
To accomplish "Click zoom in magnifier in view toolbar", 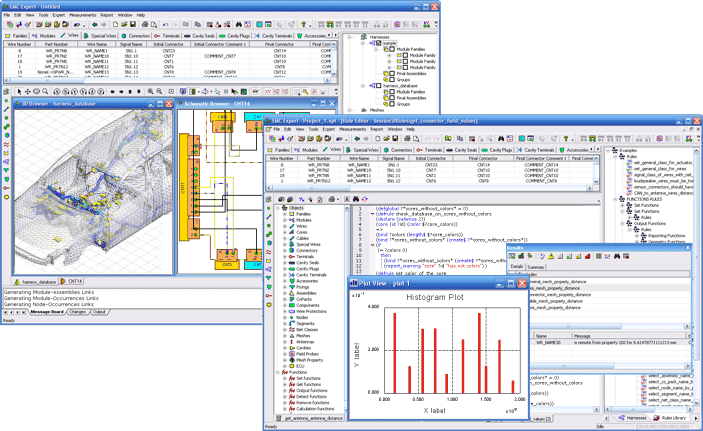I will (151, 91).
